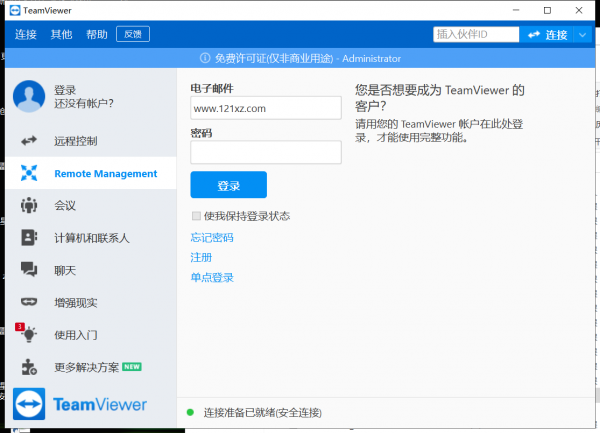Image resolution: width=600 pixels, height=433 pixels.
Task: Click the red notification badge showing 3
Action: pyautogui.click(x=20, y=326)
